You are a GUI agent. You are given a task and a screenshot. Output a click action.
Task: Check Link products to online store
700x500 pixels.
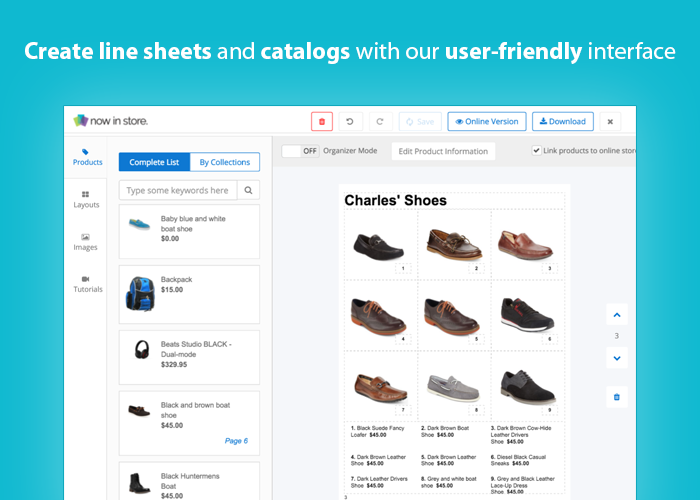pyautogui.click(x=537, y=151)
